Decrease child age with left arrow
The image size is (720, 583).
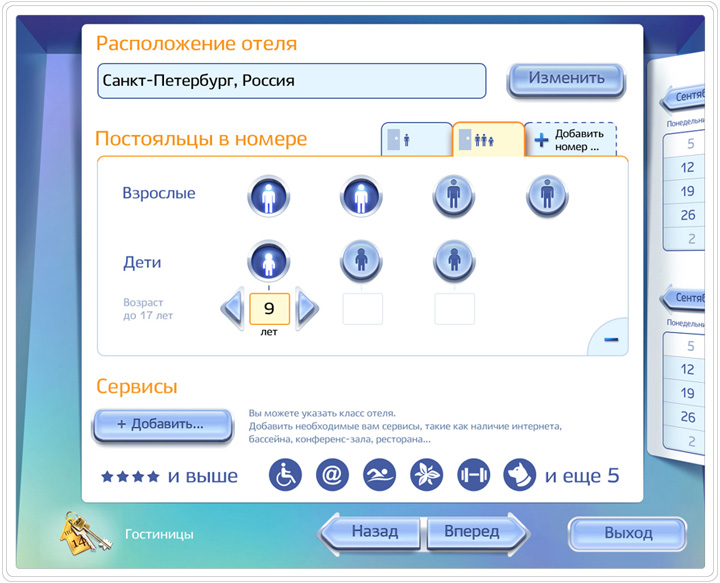(232, 309)
